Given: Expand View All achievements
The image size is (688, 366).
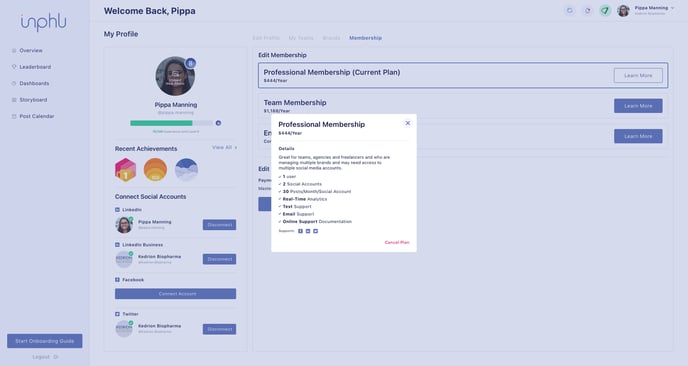Looking at the screenshot, I should (224, 147).
